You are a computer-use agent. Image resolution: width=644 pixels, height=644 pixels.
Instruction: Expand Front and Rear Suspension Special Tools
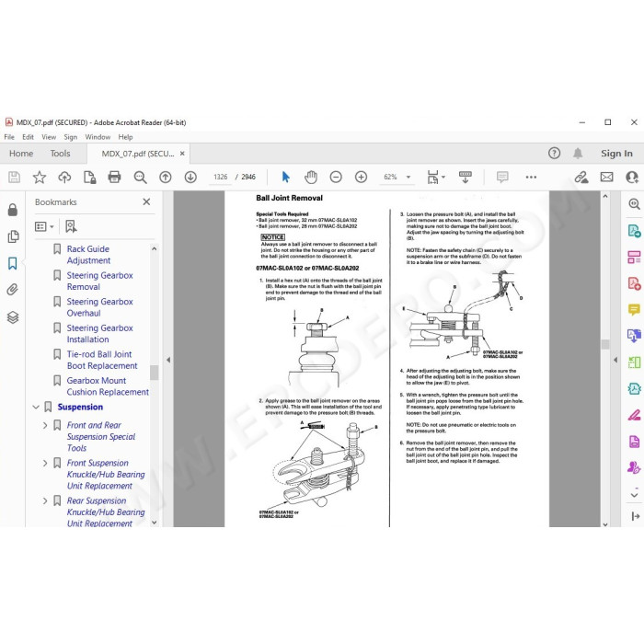(45, 425)
